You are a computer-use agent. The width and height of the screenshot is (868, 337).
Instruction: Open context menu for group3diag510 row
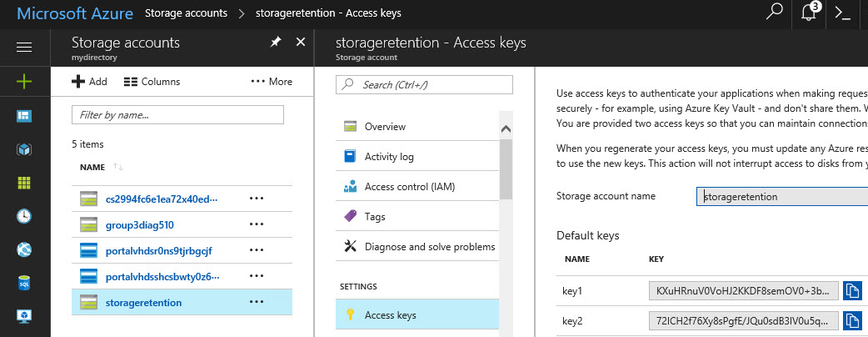257,225
